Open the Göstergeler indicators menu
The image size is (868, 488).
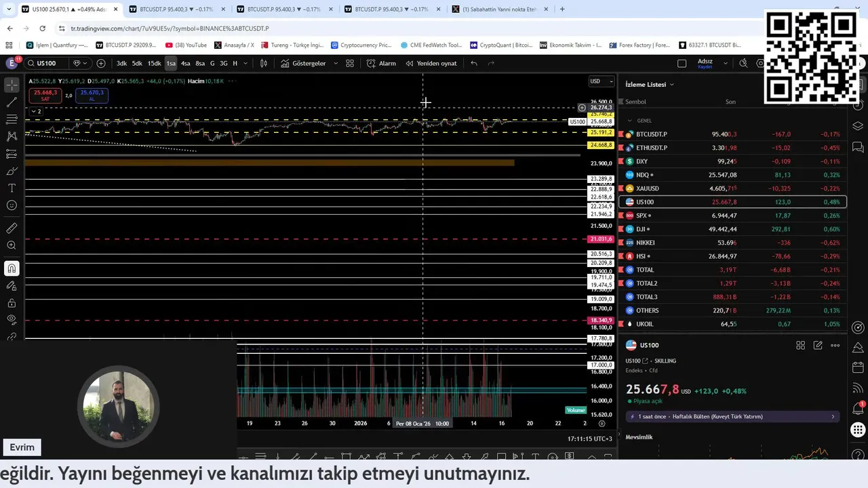pos(303,63)
